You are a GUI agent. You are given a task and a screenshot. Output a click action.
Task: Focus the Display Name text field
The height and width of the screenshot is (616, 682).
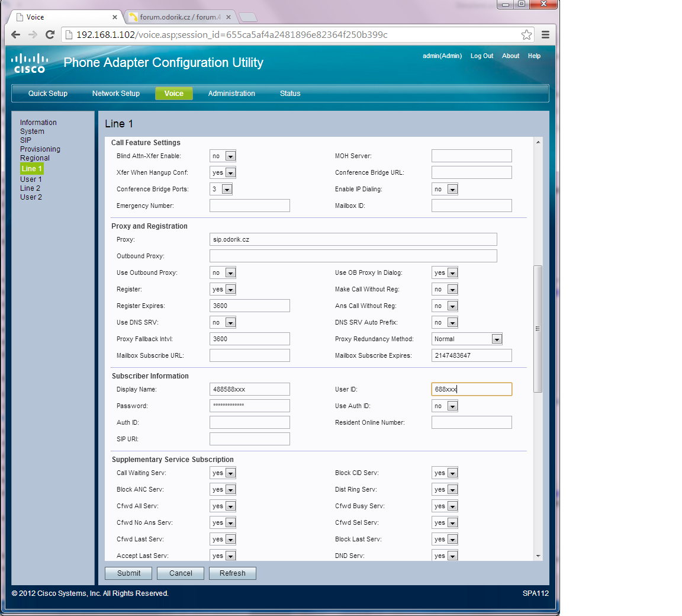(249, 390)
